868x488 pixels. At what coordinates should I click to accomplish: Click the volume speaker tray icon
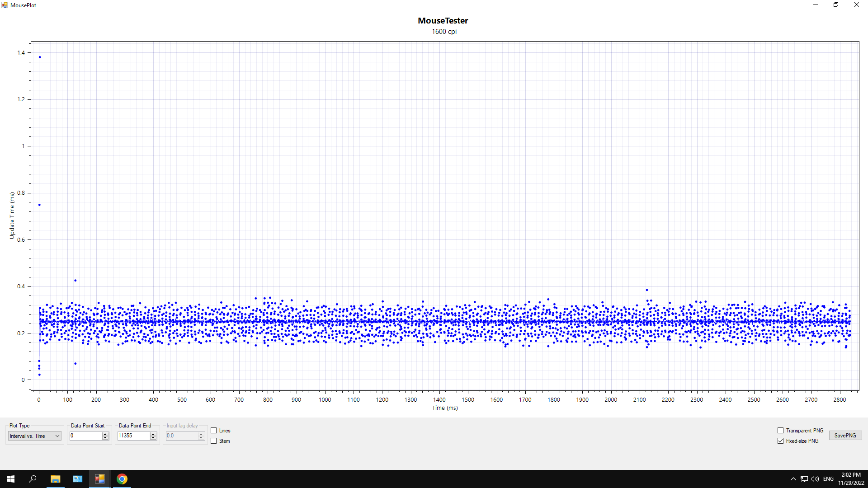point(815,479)
